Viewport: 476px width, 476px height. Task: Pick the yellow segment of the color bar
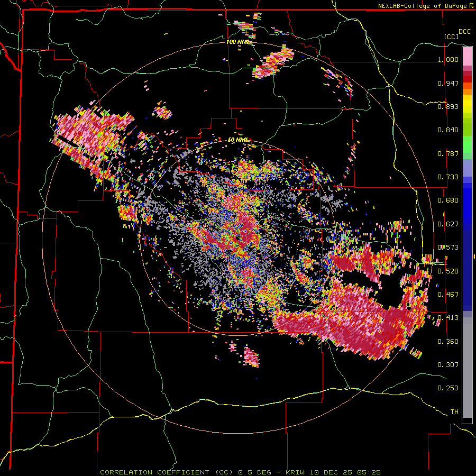point(467,104)
